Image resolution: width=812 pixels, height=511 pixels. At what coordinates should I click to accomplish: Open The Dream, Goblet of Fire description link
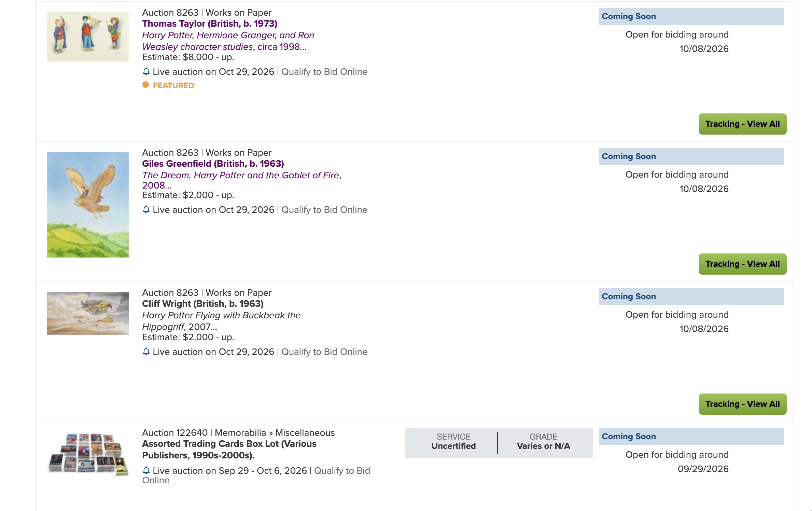coord(242,180)
